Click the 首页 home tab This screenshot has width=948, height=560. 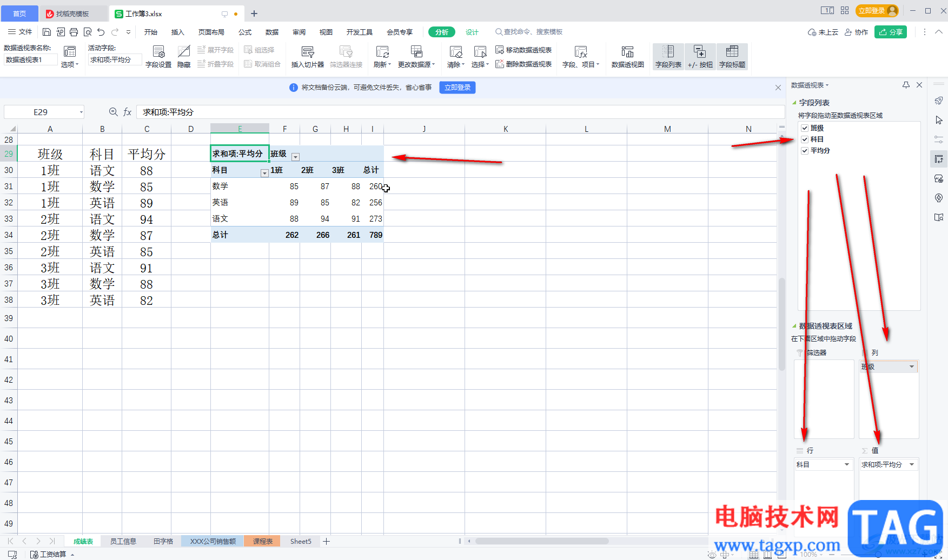(19, 14)
